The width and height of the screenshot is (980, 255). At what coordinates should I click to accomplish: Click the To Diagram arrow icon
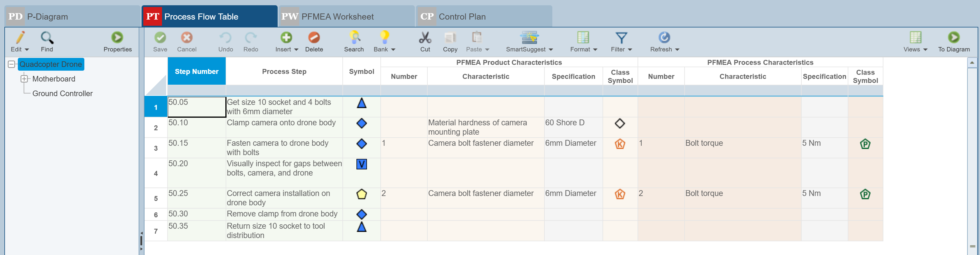click(x=953, y=38)
